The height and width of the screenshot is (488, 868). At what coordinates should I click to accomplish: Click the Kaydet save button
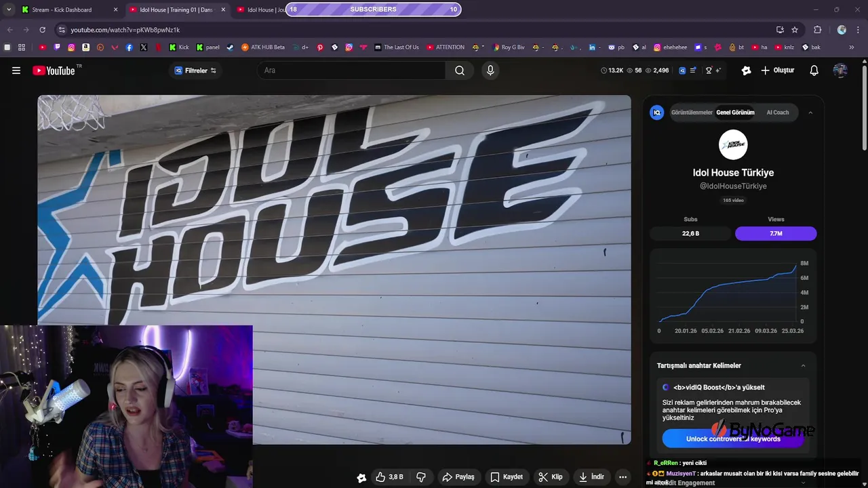(x=507, y=477)
